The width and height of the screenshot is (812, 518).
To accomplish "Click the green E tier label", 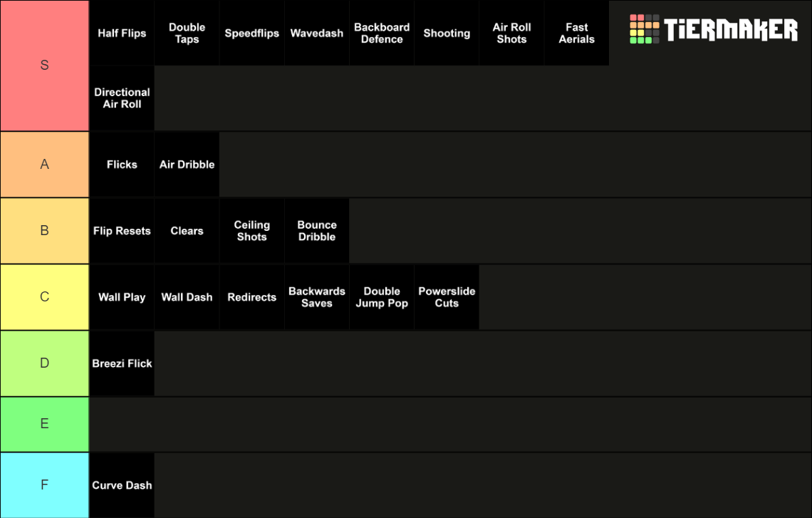I will 44,424.
